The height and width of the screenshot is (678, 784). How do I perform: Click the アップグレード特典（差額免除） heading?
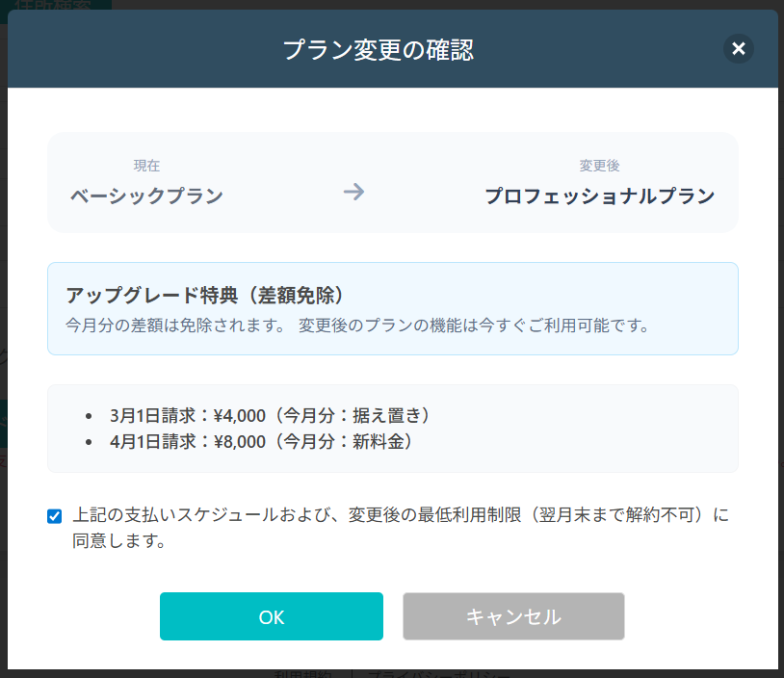coord(205,294)
